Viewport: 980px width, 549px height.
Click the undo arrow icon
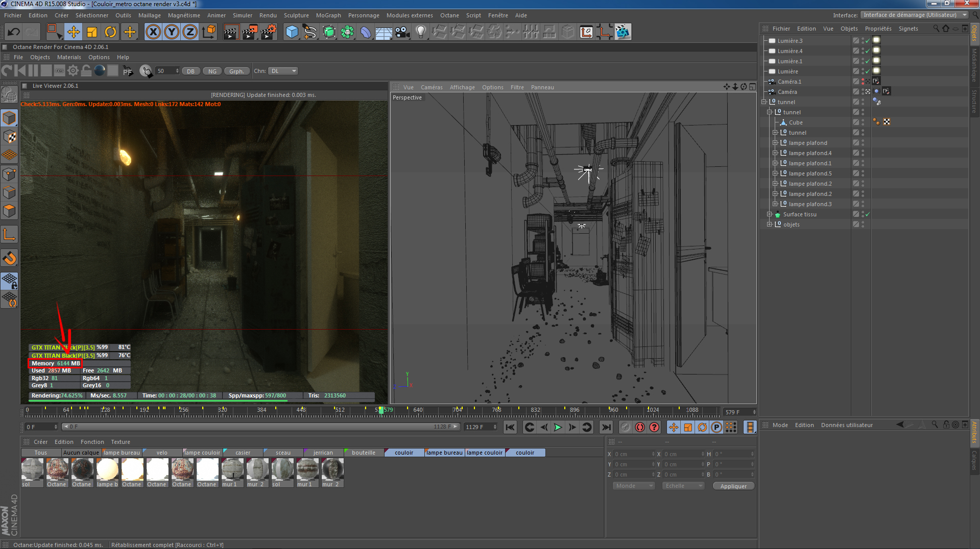[x=14, y=32]
